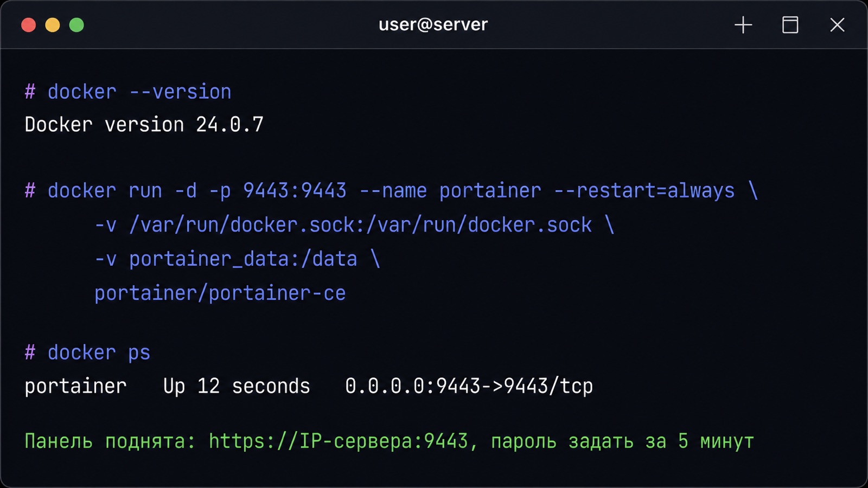Click the 'Up 12 seconds' status text

click(237, 387)
